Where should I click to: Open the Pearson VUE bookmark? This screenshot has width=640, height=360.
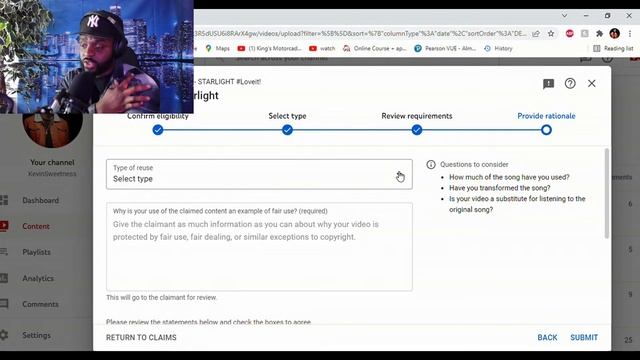pos(445,48)
